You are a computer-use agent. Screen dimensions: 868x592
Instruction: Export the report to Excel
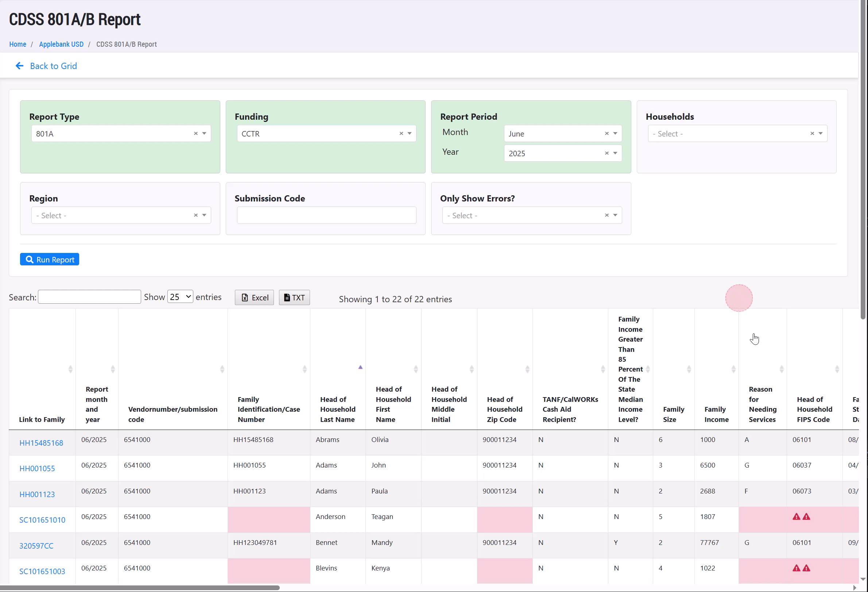[254, 297]
